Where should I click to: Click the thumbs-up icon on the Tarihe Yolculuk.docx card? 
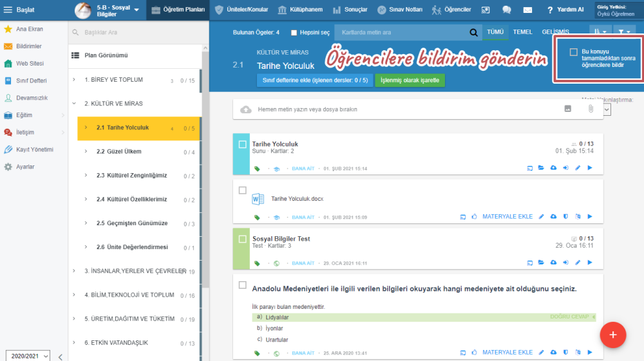475,217
